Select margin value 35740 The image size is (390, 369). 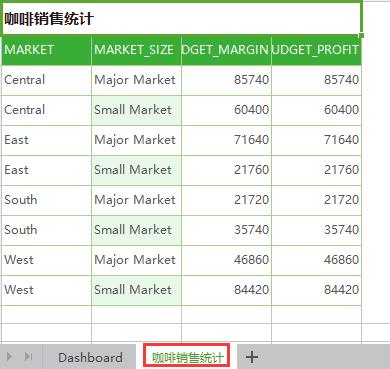227,230
